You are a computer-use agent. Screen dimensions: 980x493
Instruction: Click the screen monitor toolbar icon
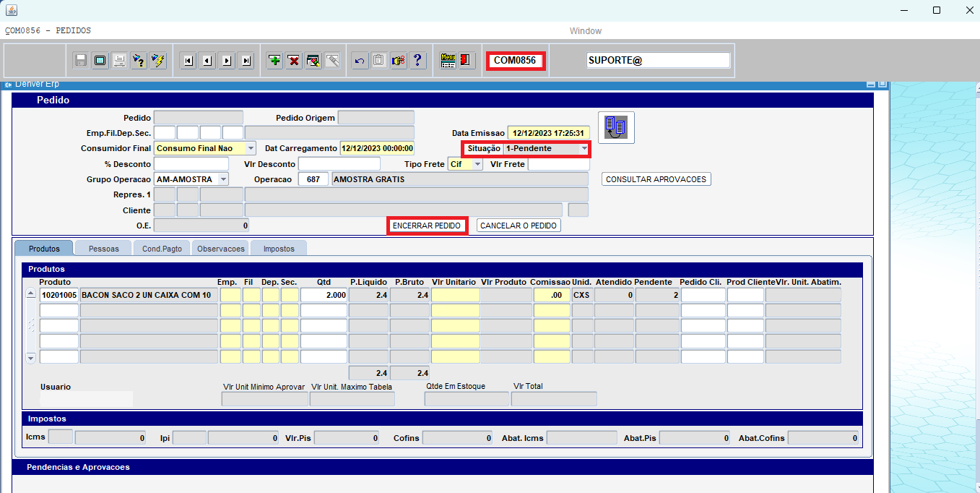point(100,61)
